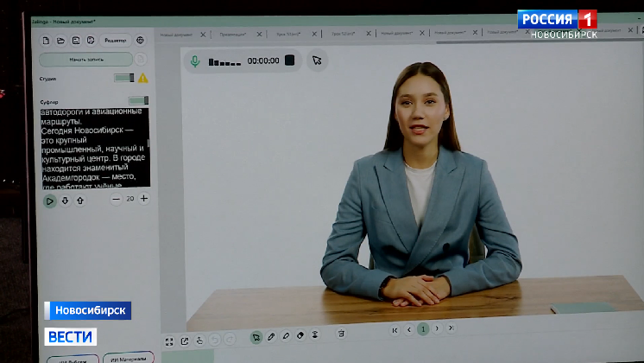Click the teleprompter value 20

tap(130, 199)
